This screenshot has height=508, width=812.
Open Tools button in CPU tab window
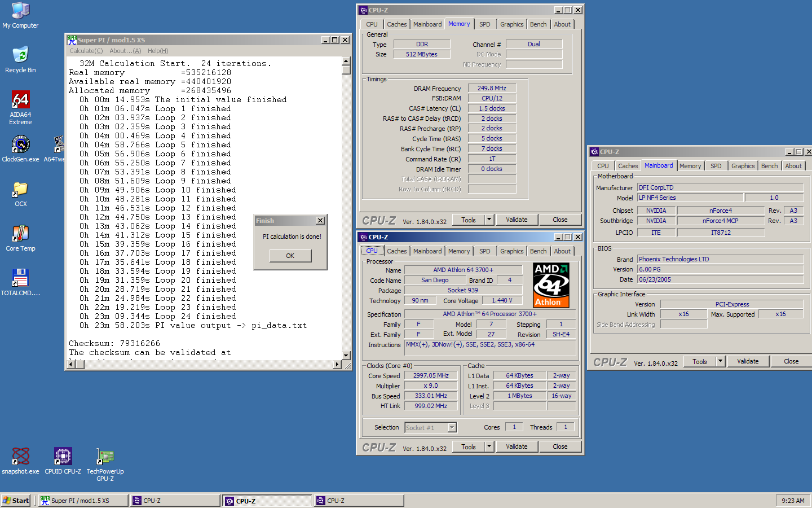point(469,447)
